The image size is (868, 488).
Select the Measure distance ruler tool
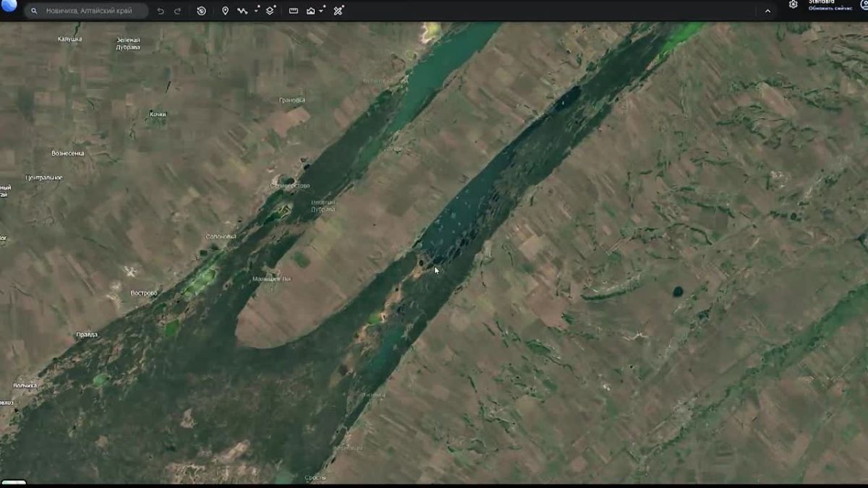coord(293,11)
